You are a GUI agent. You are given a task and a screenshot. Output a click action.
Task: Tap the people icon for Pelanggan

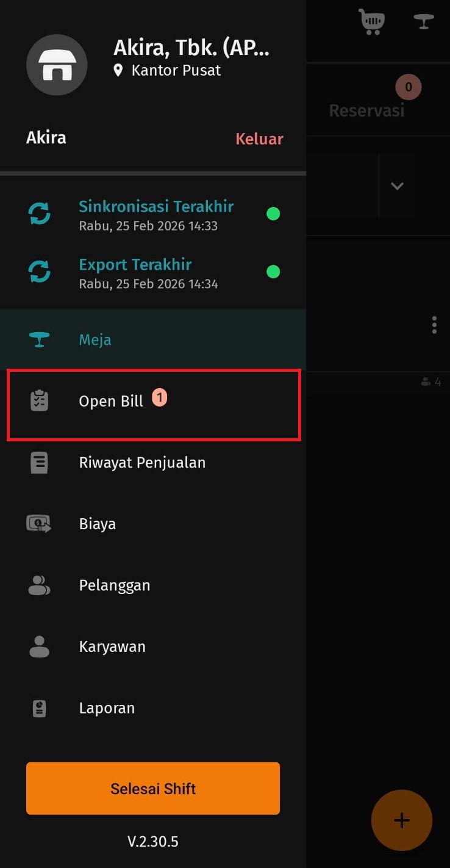(x=40, y=585)
